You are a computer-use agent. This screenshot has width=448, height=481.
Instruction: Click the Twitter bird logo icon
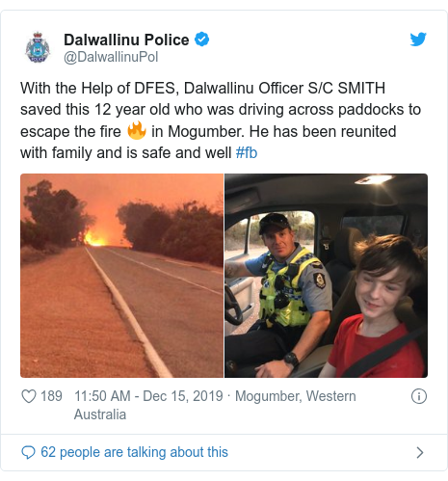point(418,40)
